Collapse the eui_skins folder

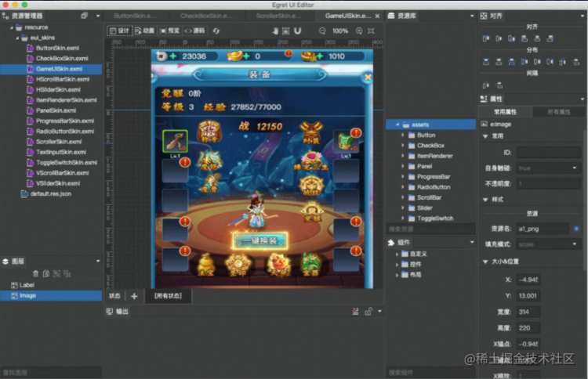click(17, 38)
